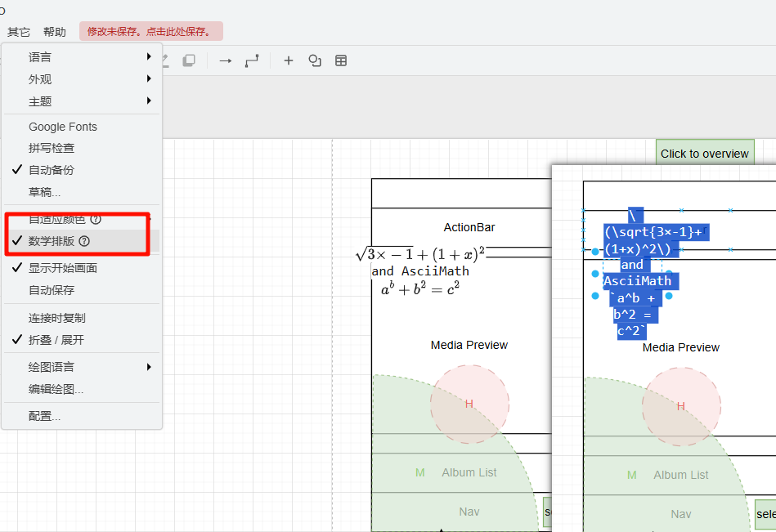Click the unsaved changes 修改未保存 button

tap(150, 32)
